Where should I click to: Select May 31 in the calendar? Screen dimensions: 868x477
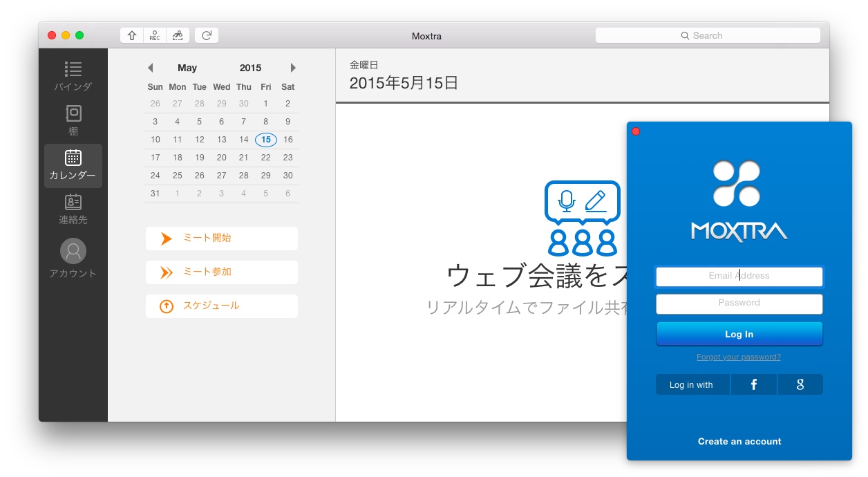pyautogui.click(x=155, y=194)
